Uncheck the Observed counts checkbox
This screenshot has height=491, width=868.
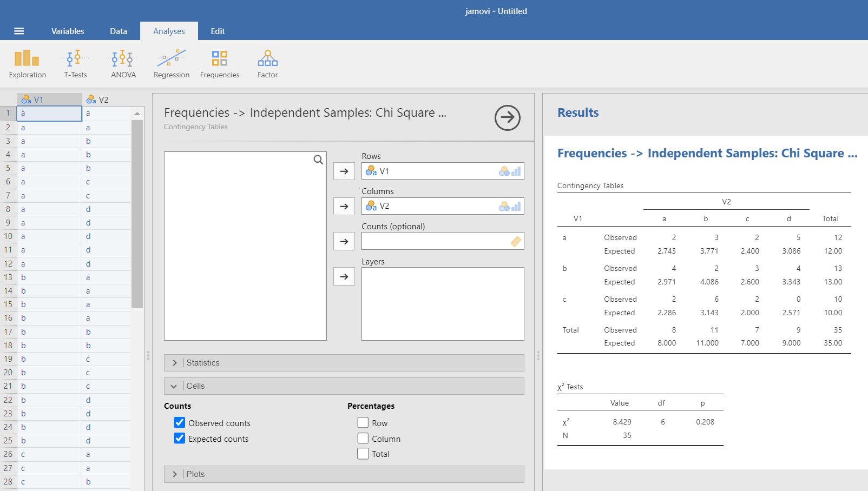(180, 422)
